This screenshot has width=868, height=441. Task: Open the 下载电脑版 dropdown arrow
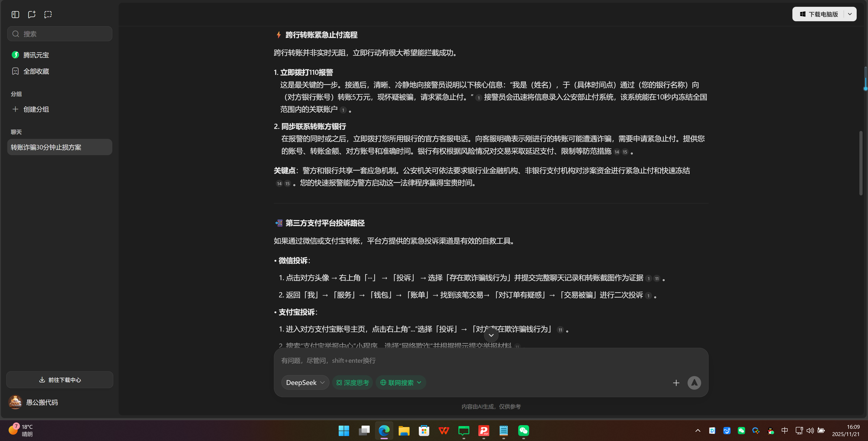coord(850,14)
